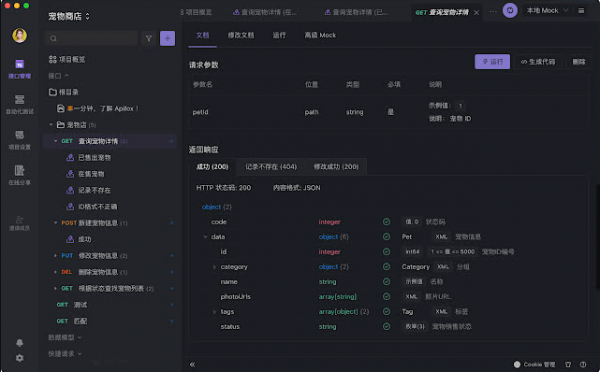
Task: Click the purple plus add button
Action: pos(167,38)
